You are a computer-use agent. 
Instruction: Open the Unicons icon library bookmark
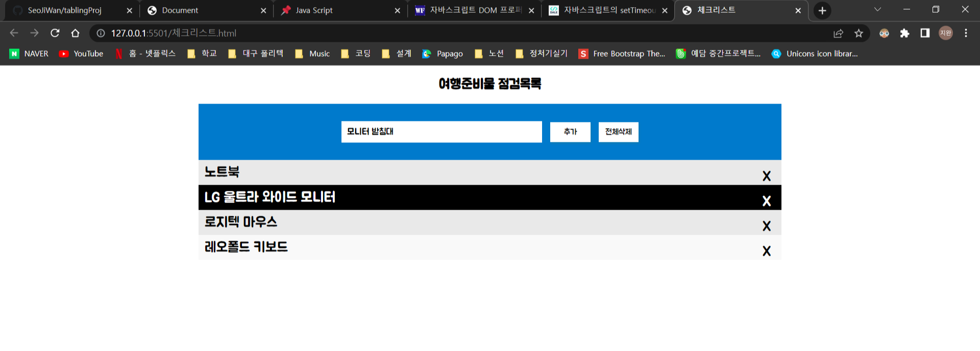pos(815,54)
